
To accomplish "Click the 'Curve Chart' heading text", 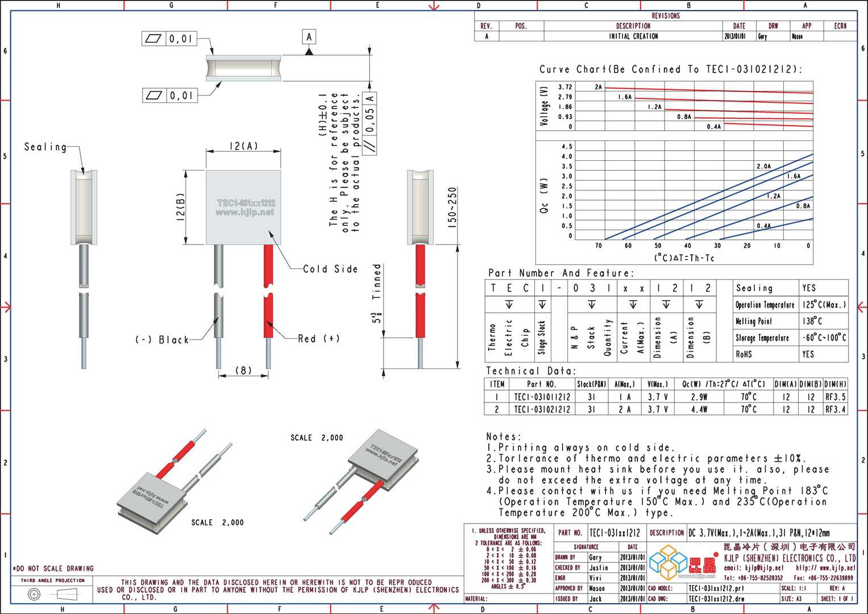I will 671,69.
